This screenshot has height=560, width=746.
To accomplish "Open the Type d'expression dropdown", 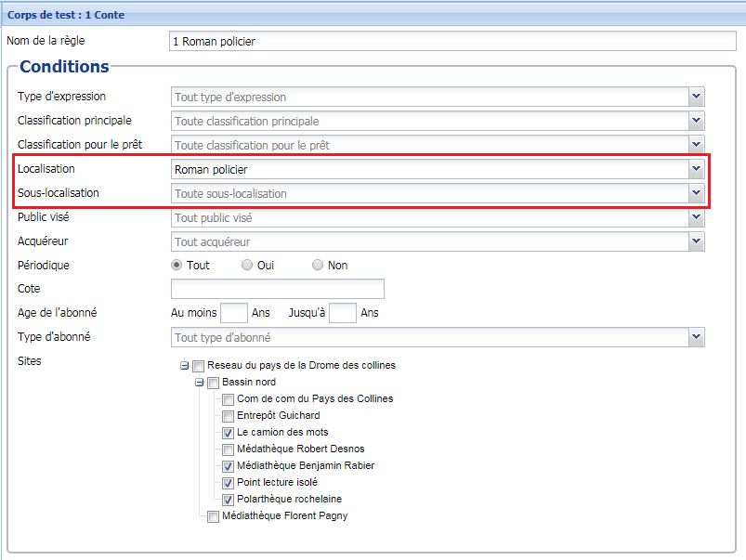I will click(x=696, y=97).
